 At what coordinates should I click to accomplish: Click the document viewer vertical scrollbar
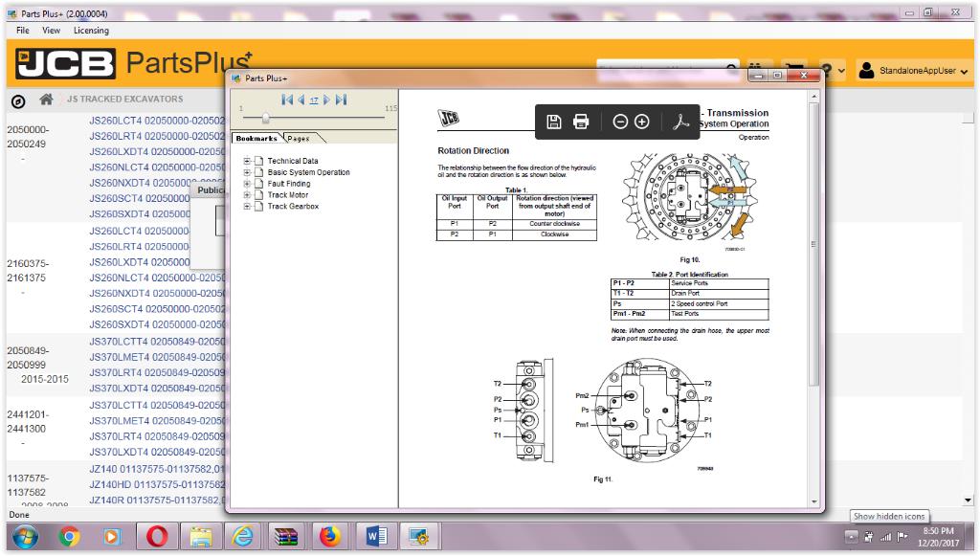click(813, 244)
